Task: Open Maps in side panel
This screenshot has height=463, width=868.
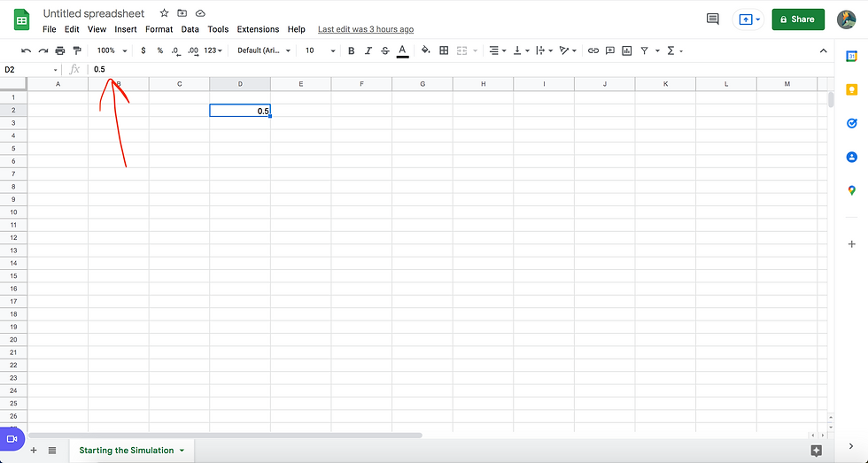Action: pyautogui.click(x=851, y=191)
